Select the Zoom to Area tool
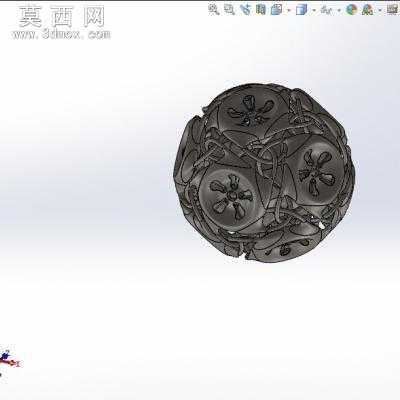The height and width of the screenshot is (400, 400). click(229, 9)
